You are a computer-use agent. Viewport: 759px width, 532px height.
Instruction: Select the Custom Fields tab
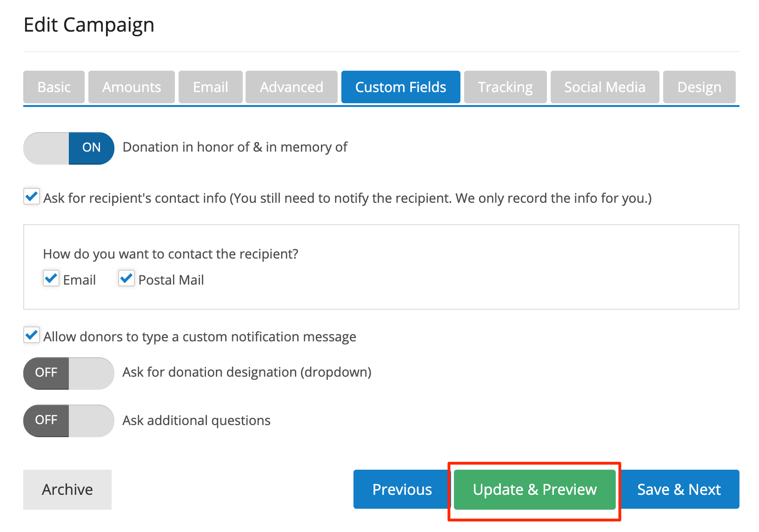(400, 87)
